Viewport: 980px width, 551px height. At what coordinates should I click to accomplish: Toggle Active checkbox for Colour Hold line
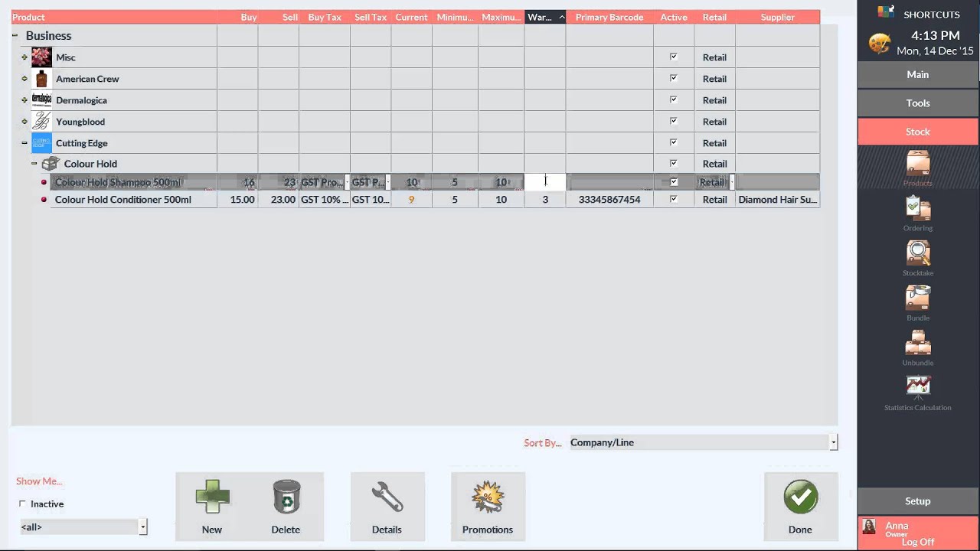tap(674, 163)
